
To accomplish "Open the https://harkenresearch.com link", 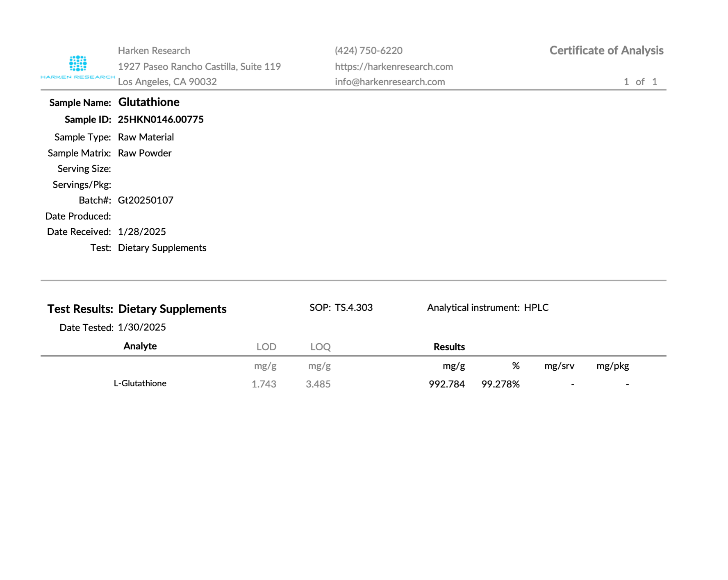I will pyautogui.click(x=394, y=66).
